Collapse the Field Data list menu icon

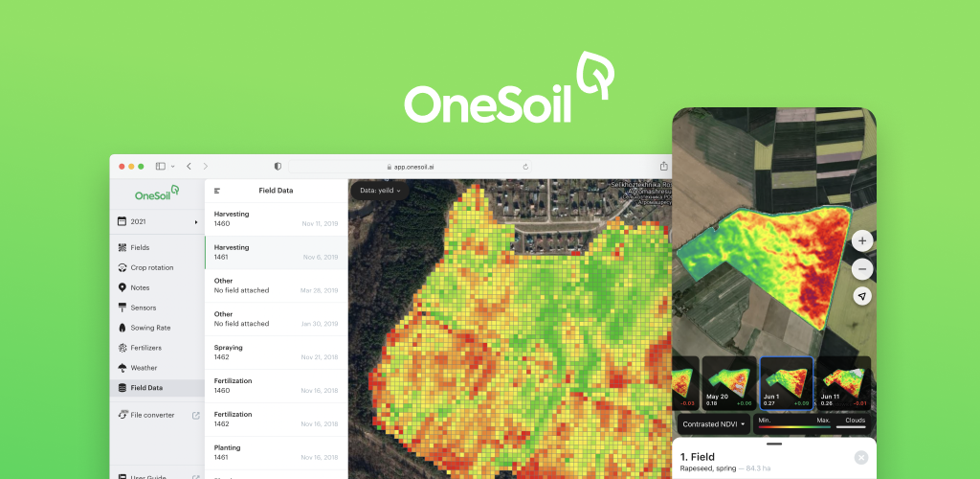click(x=217, y=191)
